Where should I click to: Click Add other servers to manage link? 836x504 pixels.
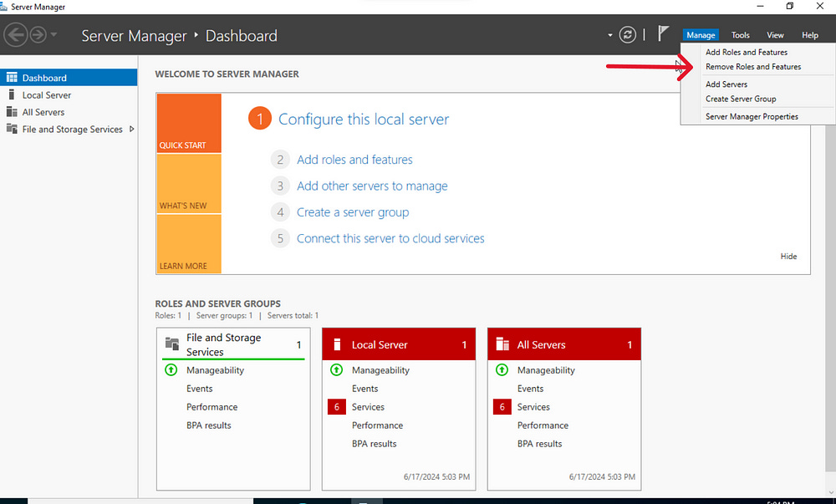[x=372, y=186]
